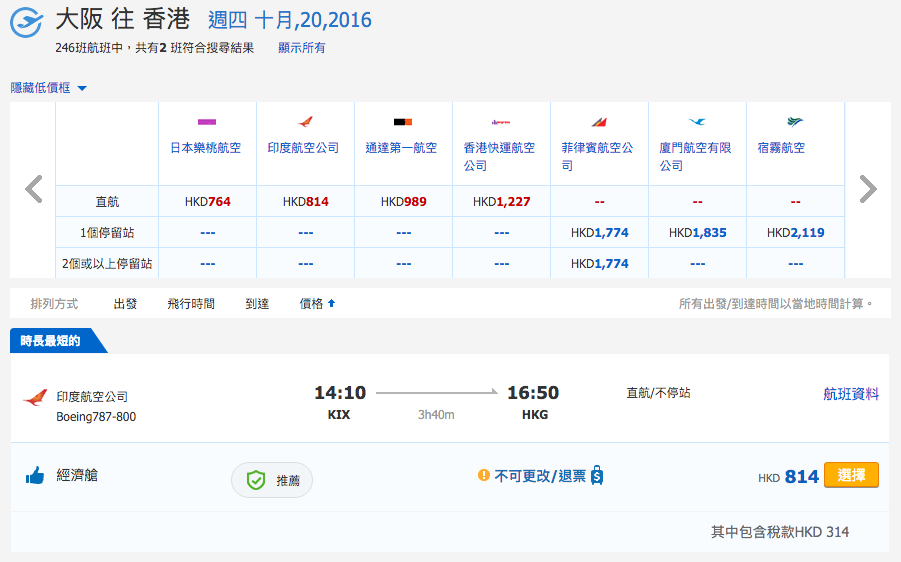
Task: Click the 菲律賓航空公司 logo
Action: click(599, 122)
